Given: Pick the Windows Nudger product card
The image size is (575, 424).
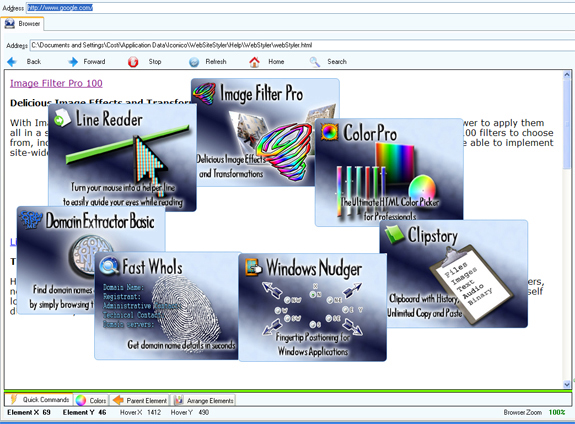Looking at the screenshot, I should [x=312, y=307].
